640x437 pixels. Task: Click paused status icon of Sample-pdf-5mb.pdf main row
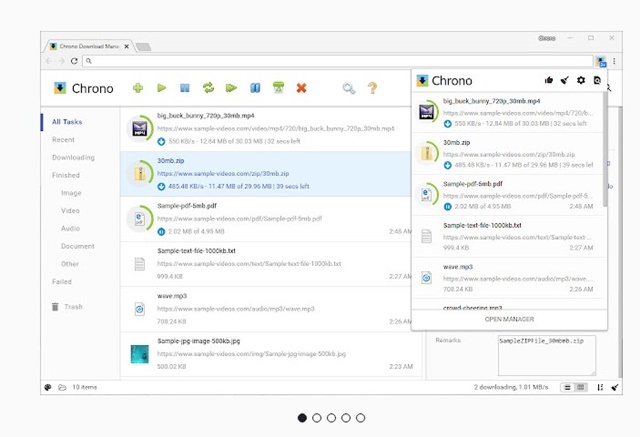tap(161, 231)
